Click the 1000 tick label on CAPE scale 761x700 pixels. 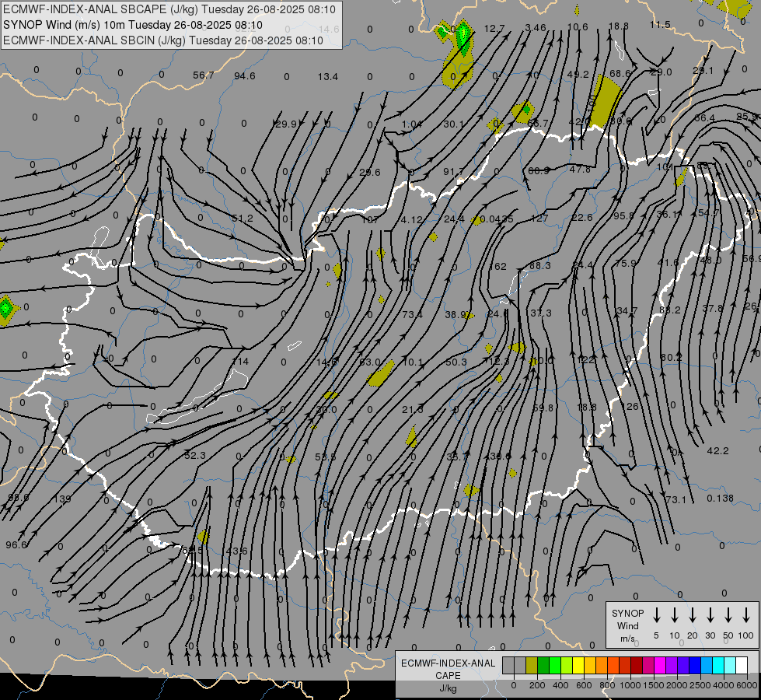pyautogui.click(x=630, y=685)
